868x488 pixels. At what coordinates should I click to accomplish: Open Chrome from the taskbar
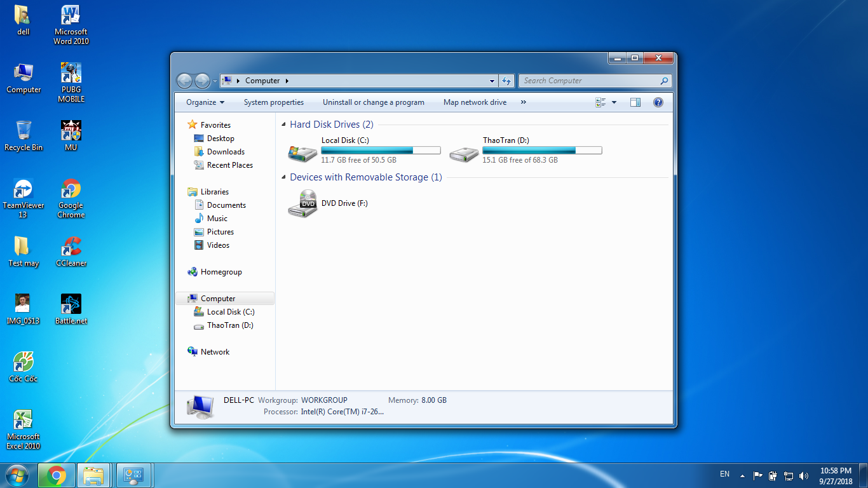click(56, 475)
